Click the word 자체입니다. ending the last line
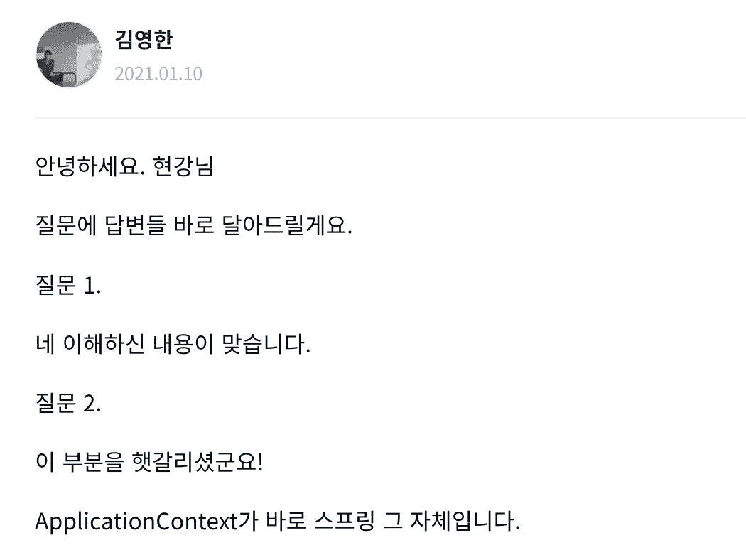Image resolution: width=746 pixels, height=560 pixels. click(x=465, y=521)
